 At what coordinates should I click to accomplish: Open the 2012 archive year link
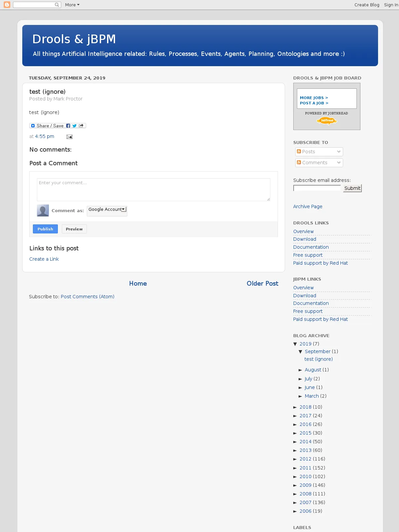pyautogui.click(x=306, y=459)
